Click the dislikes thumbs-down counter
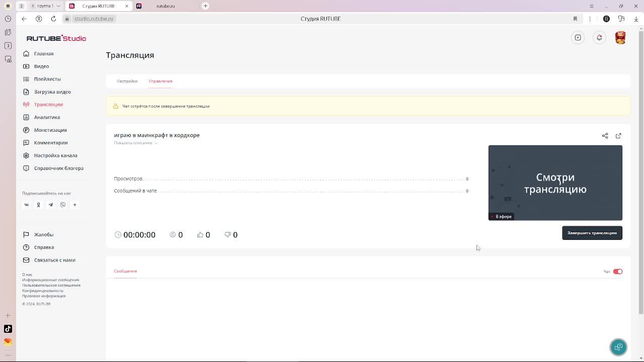Viewport: 644px width, 362px height. click(231, 235)
